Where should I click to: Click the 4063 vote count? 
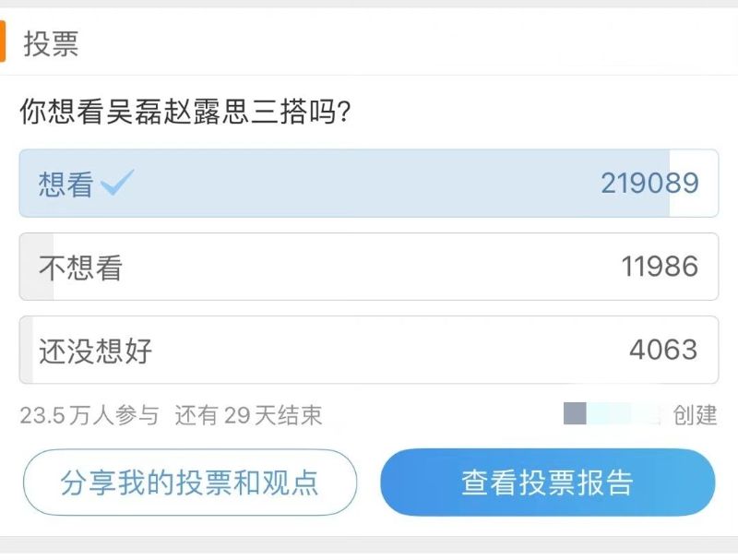663,351
